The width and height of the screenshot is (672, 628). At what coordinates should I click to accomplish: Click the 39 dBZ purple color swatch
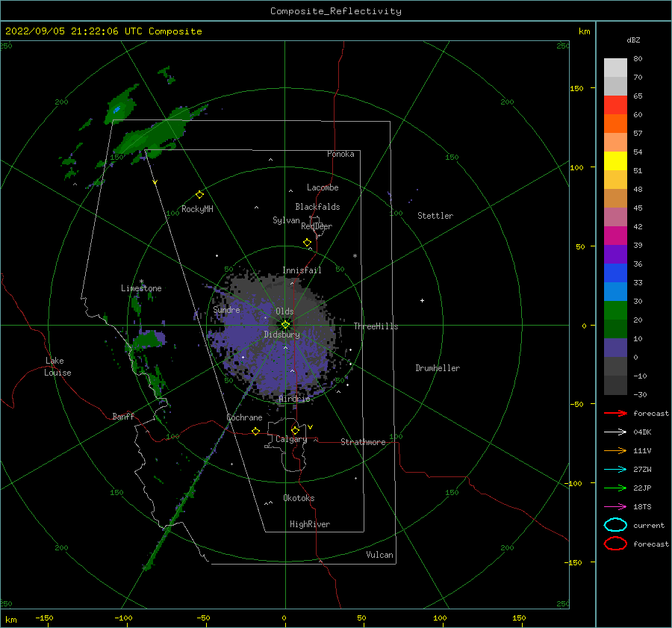pyautogui.click(x=615, y=254)
